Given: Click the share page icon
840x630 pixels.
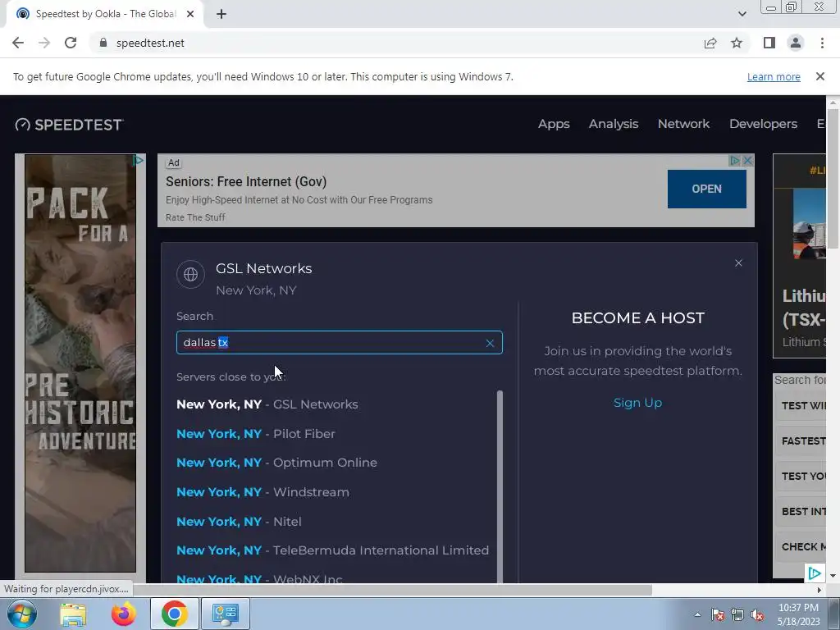Looking at the screenshot, I should point(710,43).
